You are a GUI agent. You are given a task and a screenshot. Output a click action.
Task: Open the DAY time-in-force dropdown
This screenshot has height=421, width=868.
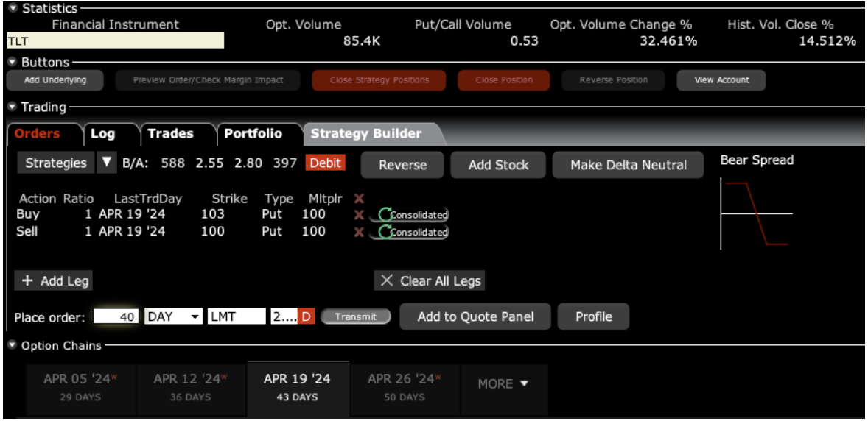click(x=195, y=317)
